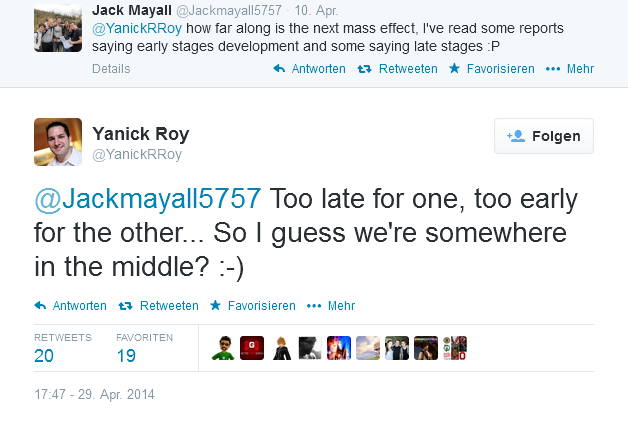Click the last avatar in the favoriters row

pyautogui.click(x=455, y=347)
